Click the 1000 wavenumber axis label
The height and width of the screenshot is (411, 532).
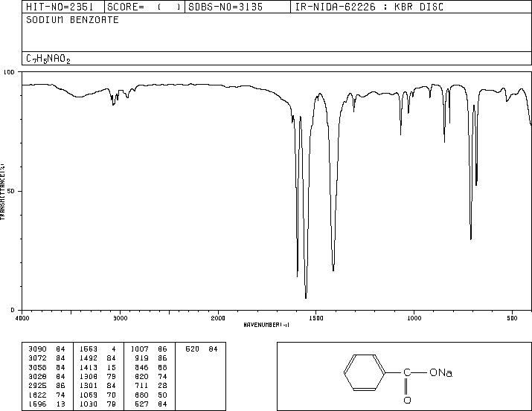414,318
